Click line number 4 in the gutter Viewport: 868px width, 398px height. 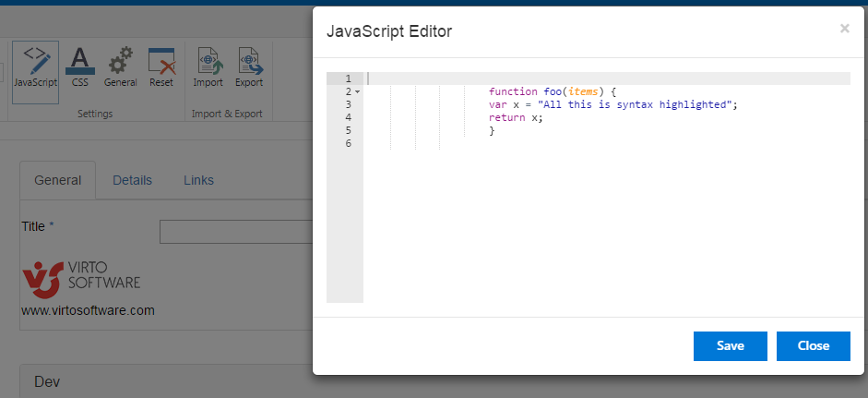348,117
